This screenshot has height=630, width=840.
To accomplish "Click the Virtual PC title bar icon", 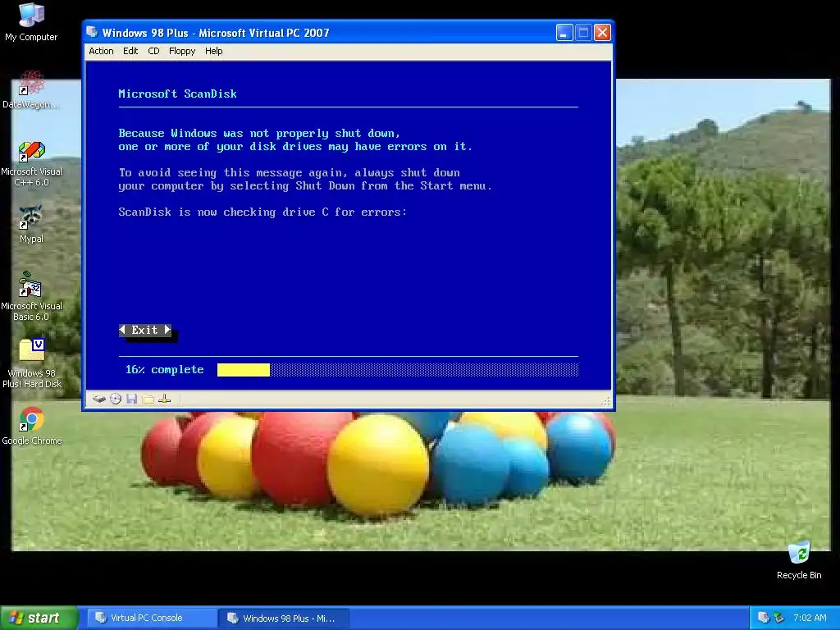I will pos(92,32).
